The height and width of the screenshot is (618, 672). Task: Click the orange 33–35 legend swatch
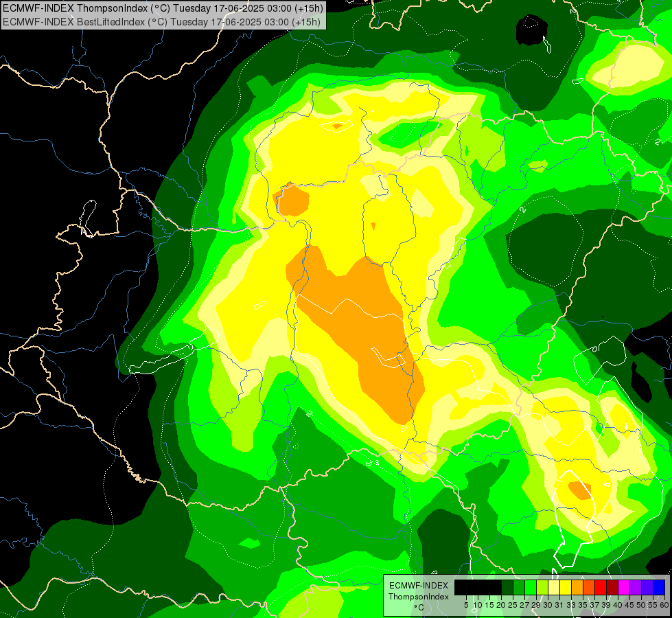pos(577,587)
